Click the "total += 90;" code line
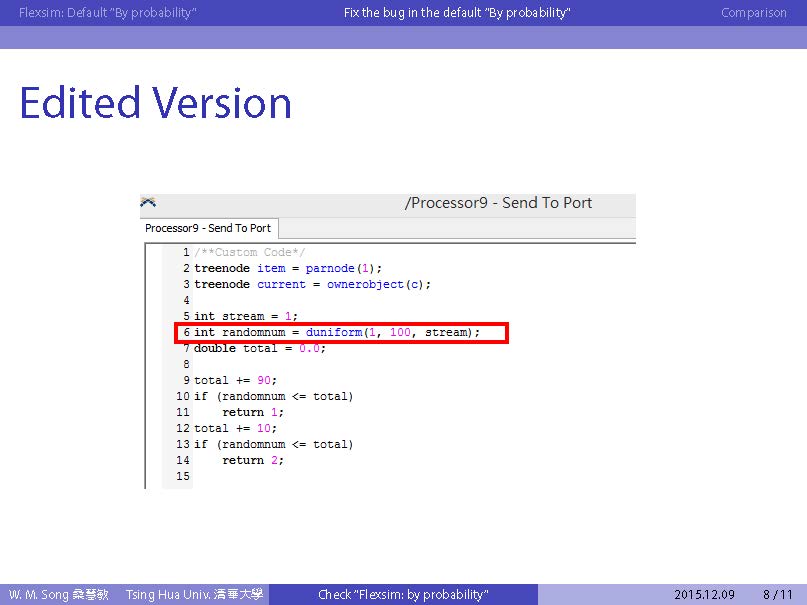The width and height of the screenshot is (807, 605). (x=235, y=380)
